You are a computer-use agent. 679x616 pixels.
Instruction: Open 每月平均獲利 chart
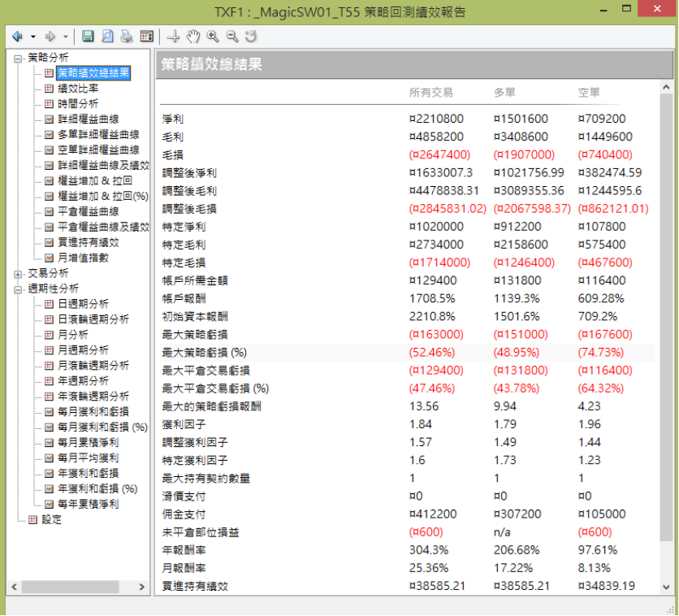tap(89, 458)
